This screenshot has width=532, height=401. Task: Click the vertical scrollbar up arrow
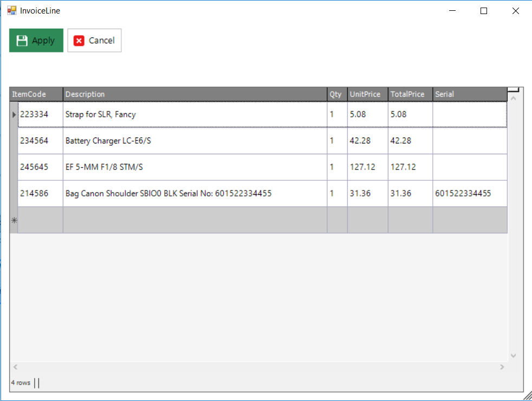coord(514,98)
